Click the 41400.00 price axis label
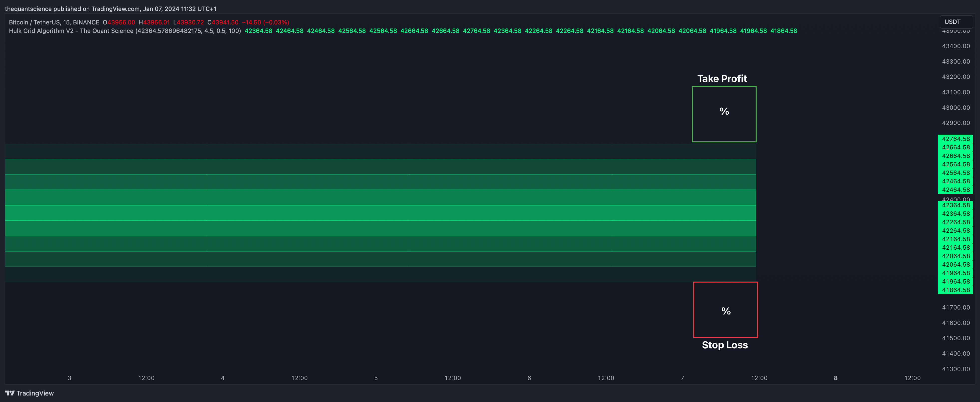The height and width of the screenshot is (402, 980). tap(956, 353)
